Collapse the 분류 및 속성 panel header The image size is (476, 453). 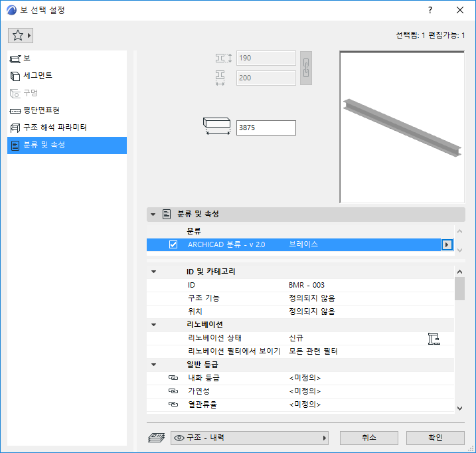tap(153, 215)
